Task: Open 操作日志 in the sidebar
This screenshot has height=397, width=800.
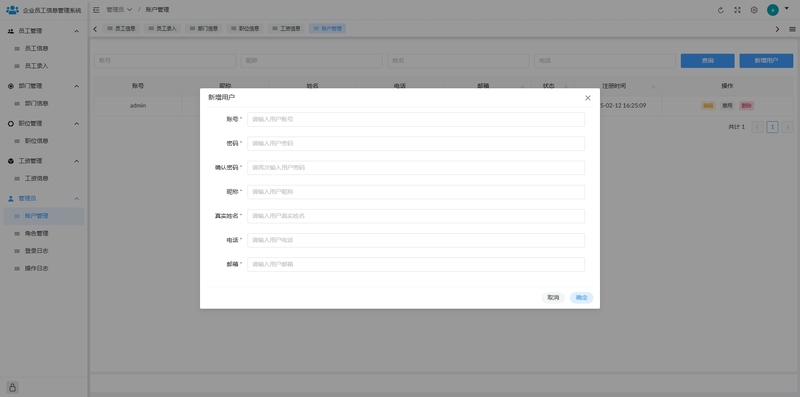Action: (43, 268)
